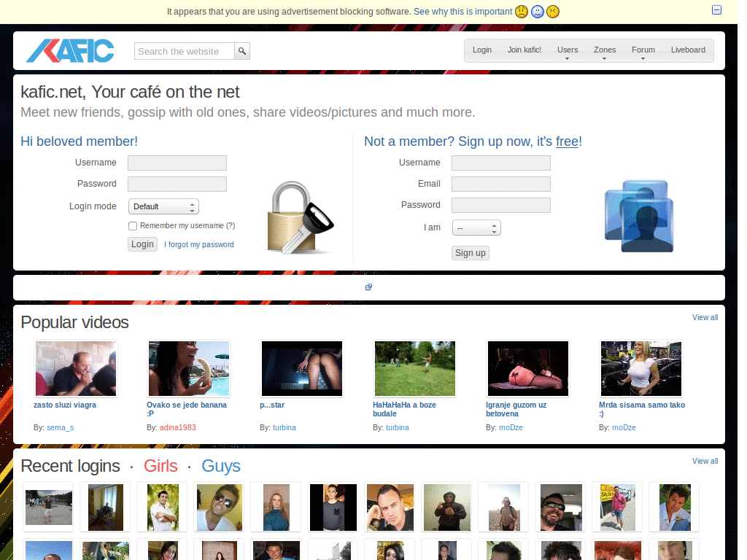
Task: Open turbina link under p...star video
Action: pos(285,427)
